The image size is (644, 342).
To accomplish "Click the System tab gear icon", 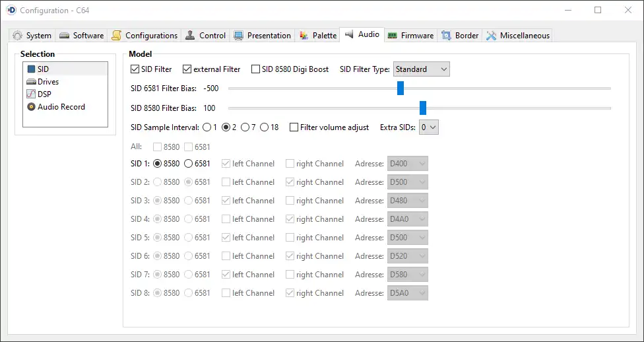I will [x=17, y=36].
